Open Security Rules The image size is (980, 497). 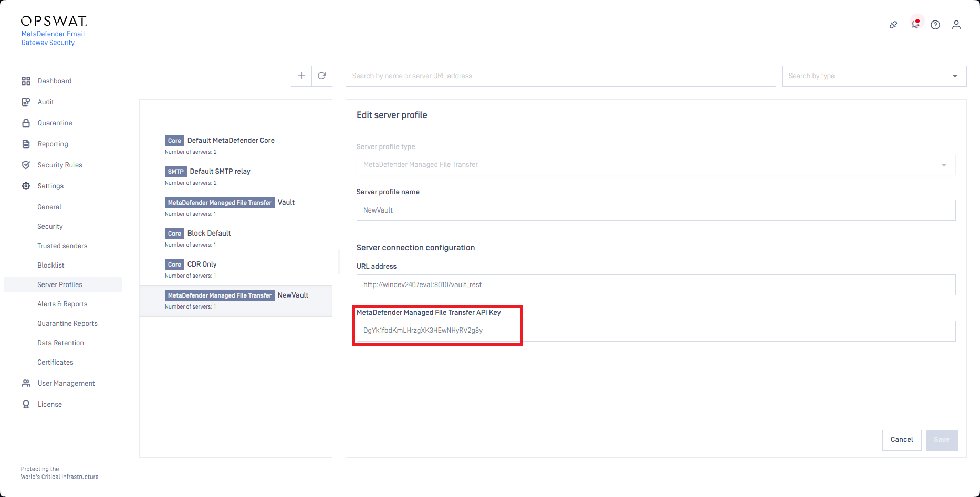(60, 165)
